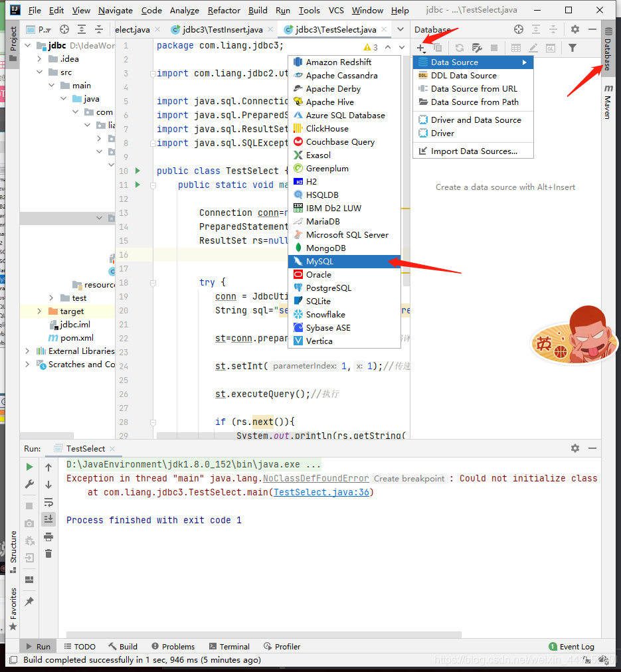Click the Filter funnel icon in Database toolbar
This screenshot has width=621, height=672.
click(x=572, y=48)
